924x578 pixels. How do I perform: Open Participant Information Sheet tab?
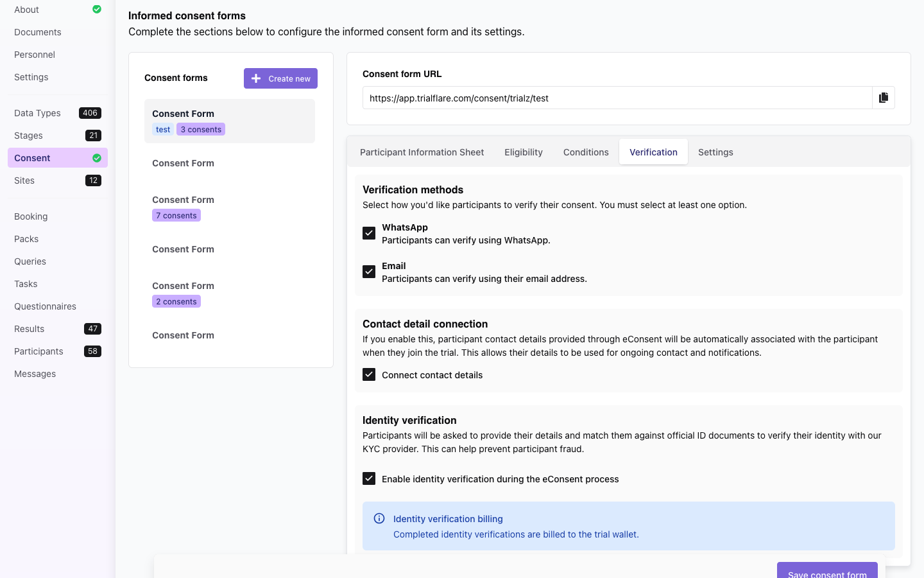(422, 152)
